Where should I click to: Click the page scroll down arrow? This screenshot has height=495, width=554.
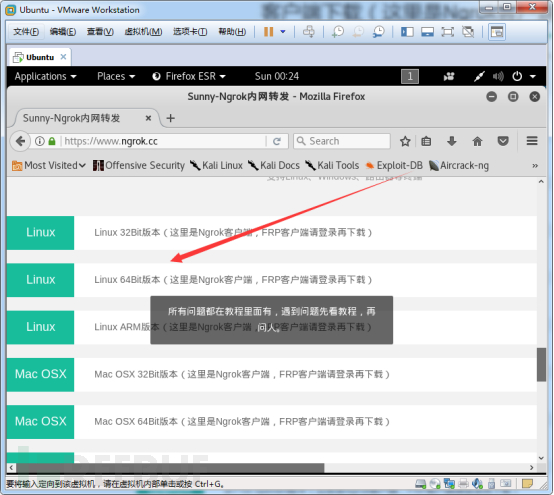pyautogui.click(x=541, y=458)
